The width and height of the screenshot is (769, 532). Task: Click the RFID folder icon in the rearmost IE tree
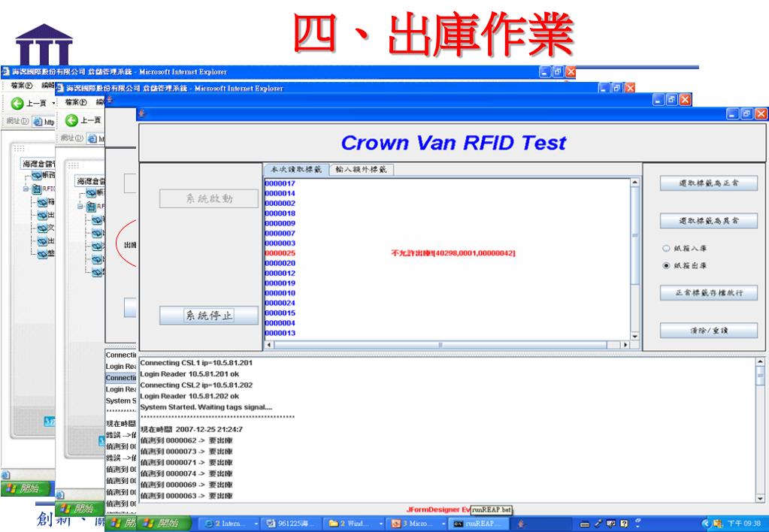[37, 189]
